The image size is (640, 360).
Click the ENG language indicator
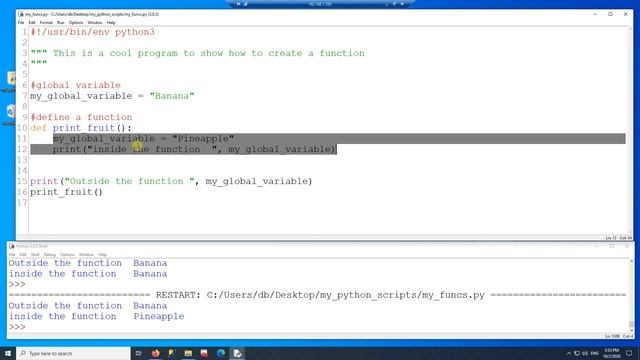(x=595, y=353)
